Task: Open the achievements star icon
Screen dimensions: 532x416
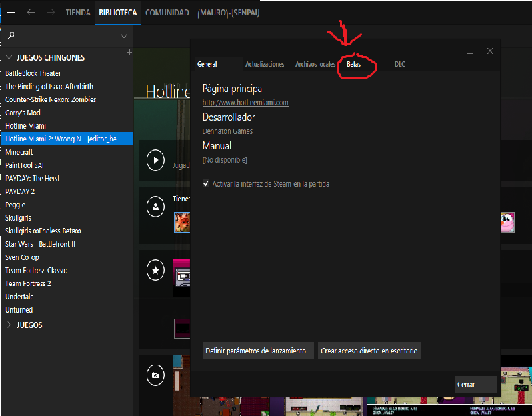Action: click(155, 270)
